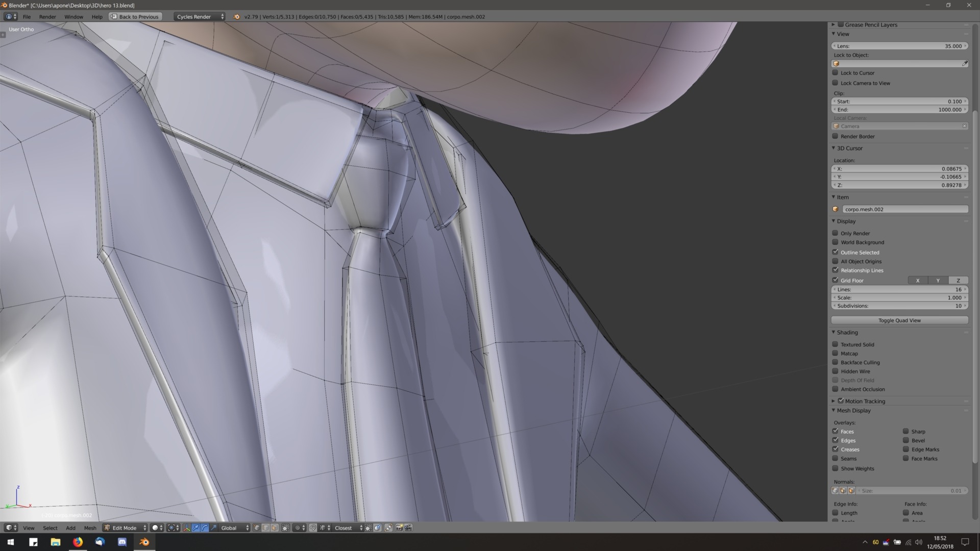Enable Seams overlay checkbox
Viewport: 980px width, 551px height.
point(835,458)
